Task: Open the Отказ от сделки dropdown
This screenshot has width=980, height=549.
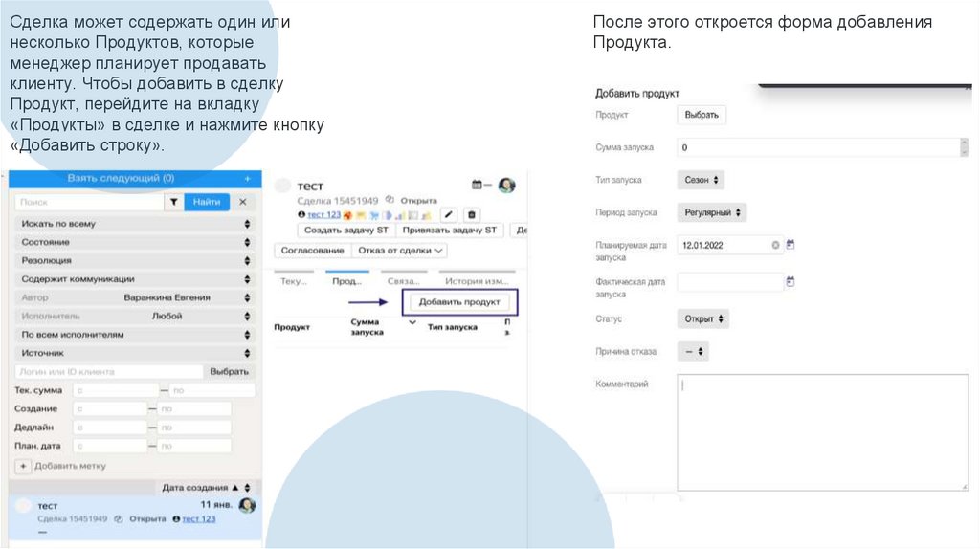Action: pos(401,251)
